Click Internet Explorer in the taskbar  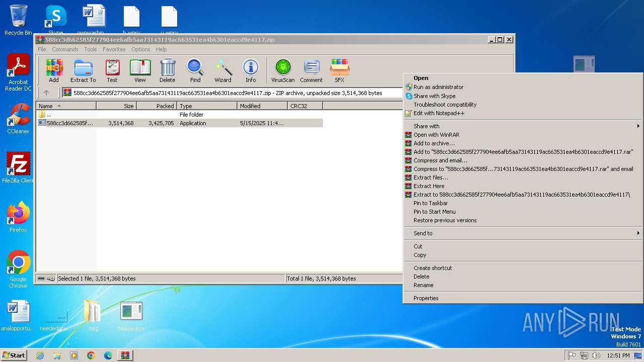coord(40,355)
